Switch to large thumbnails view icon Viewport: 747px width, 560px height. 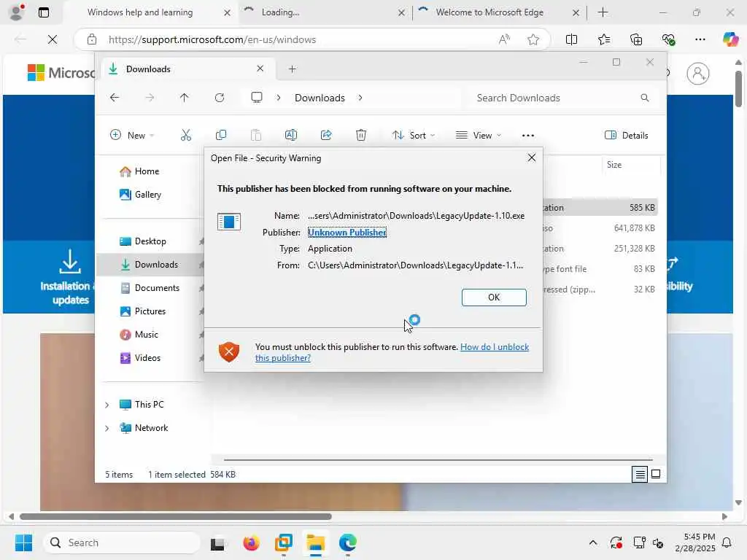[x=656, y=474]
